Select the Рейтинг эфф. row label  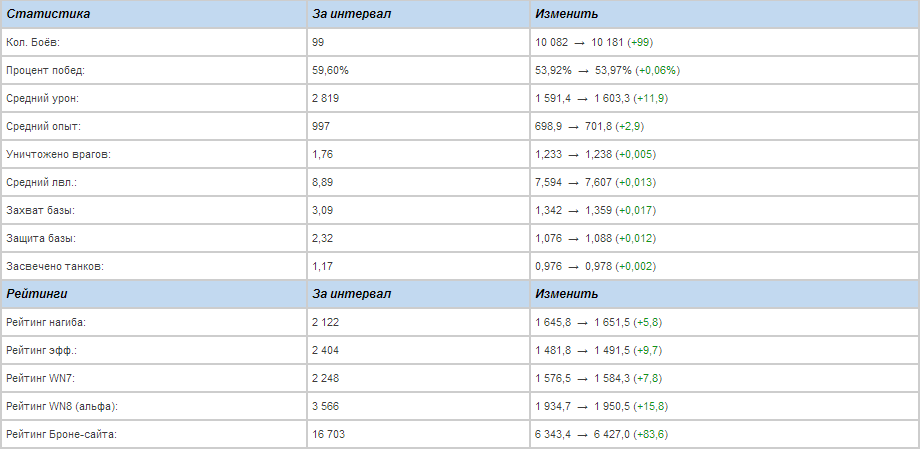(x=41, y=350)
